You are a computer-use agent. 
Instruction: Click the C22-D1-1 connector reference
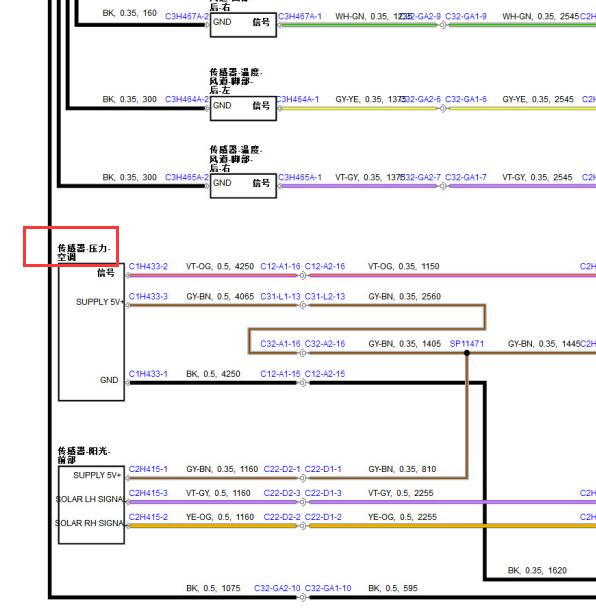coord(323,469)
